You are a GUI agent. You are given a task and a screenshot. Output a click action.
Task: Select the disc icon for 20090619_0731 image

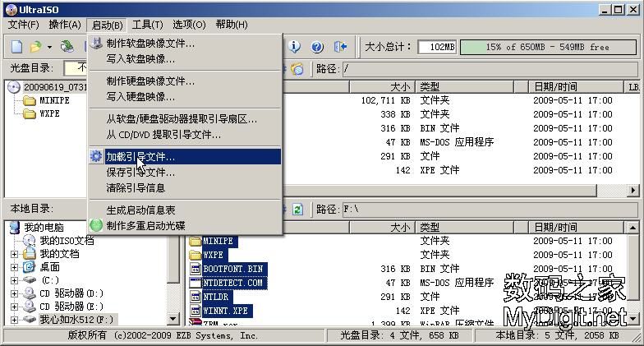[14, 87]
